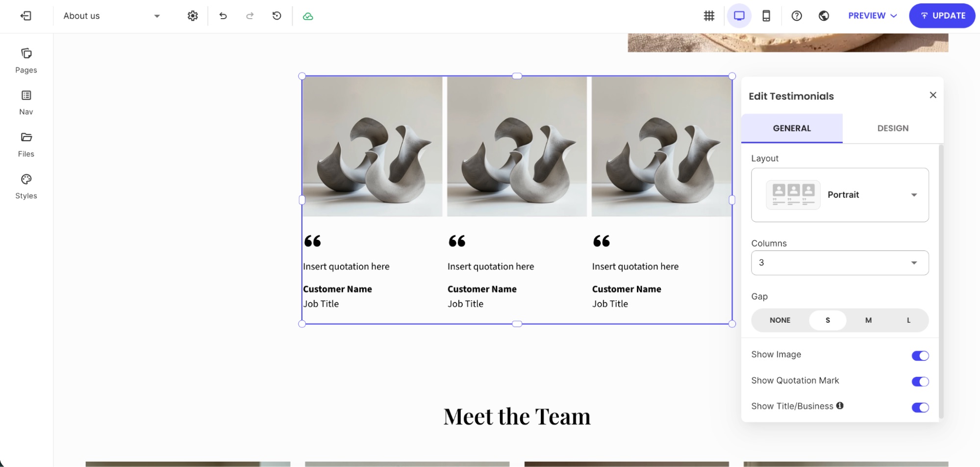Click the 'Meet the Team' heading

517,416
